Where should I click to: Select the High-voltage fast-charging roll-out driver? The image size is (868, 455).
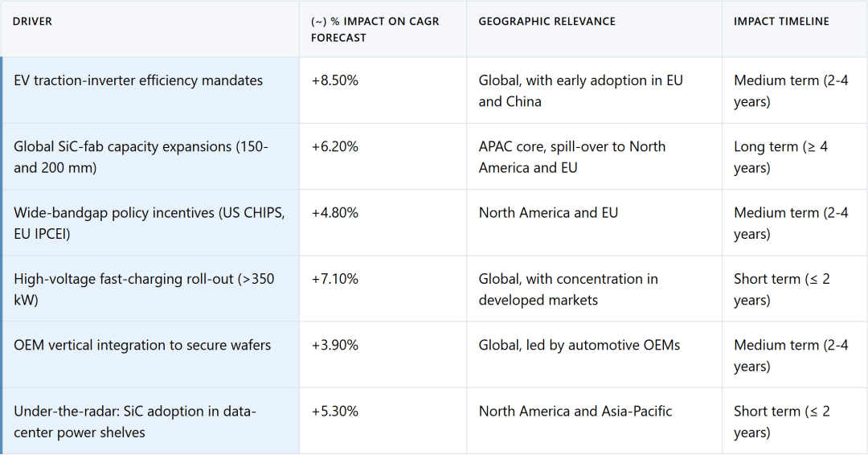click(x=144, y=289)
